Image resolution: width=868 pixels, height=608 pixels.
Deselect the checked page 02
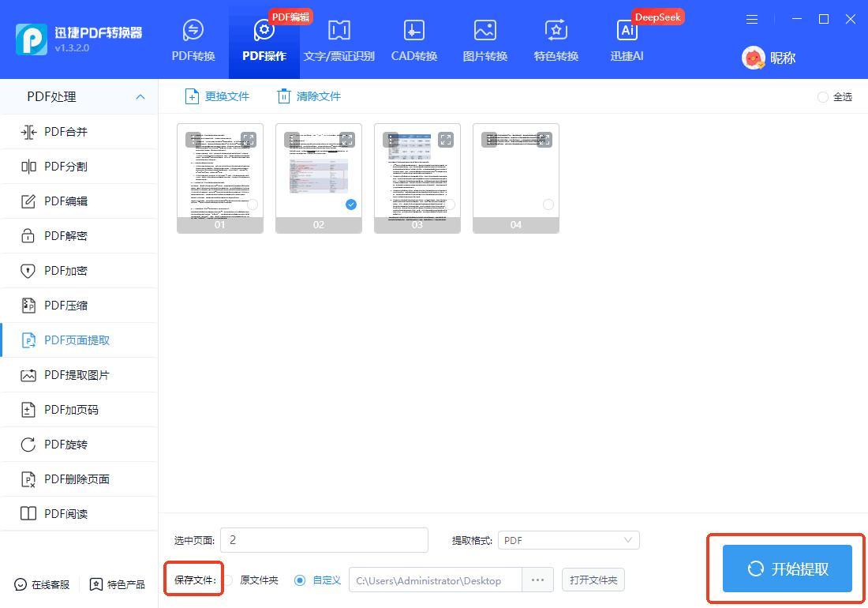351,205
